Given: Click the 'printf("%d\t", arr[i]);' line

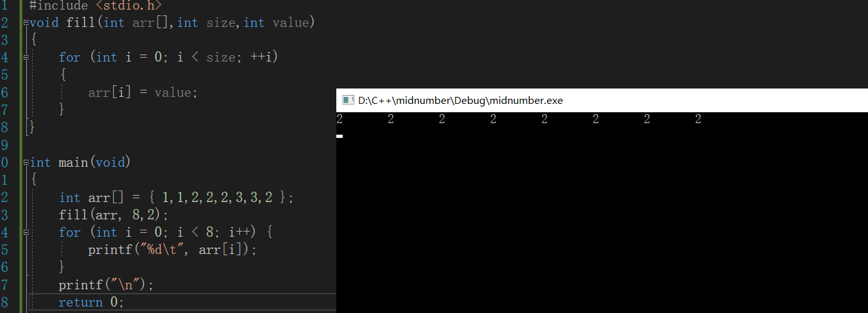Looking at the screenshot, I should coord(172,250).
